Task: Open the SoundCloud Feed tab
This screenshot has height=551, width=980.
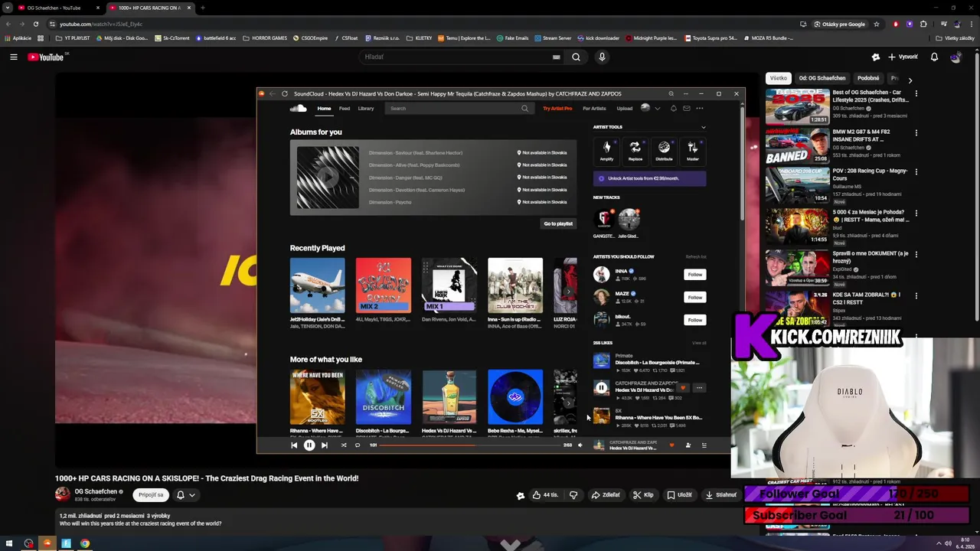Action: pyautogui.click(x=345, y=108)
